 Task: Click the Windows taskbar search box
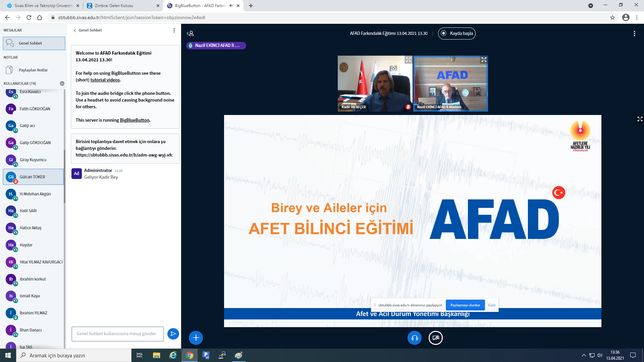click(74, 355)
